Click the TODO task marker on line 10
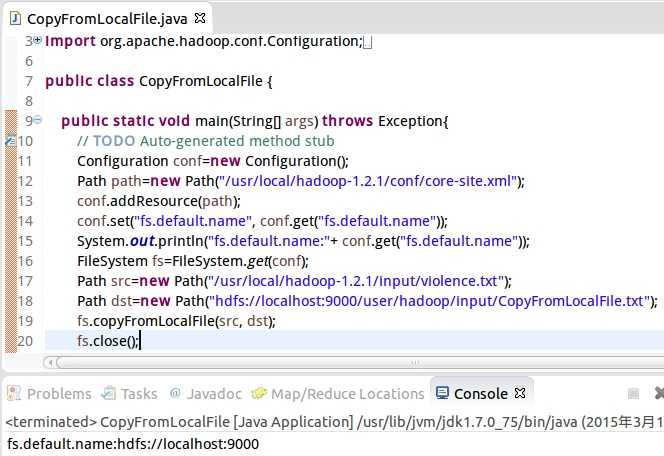The image size is (664, 456). (x=10, y=140)
